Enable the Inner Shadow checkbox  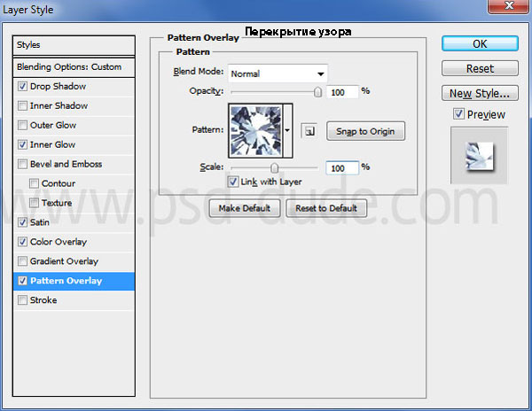22,106
